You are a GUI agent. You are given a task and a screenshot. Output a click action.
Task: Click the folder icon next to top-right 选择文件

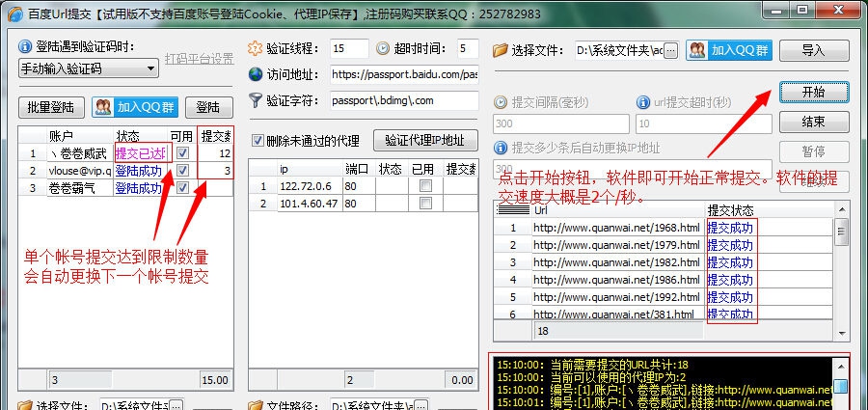pos(501,50)
